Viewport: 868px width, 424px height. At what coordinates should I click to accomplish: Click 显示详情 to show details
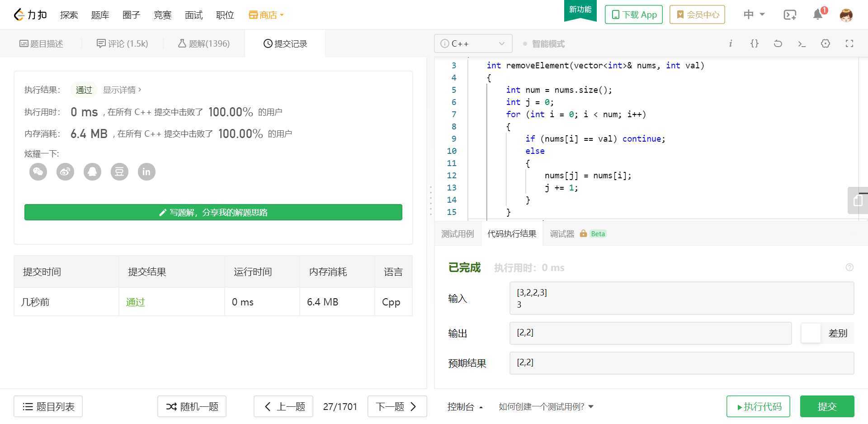(122, 90)
